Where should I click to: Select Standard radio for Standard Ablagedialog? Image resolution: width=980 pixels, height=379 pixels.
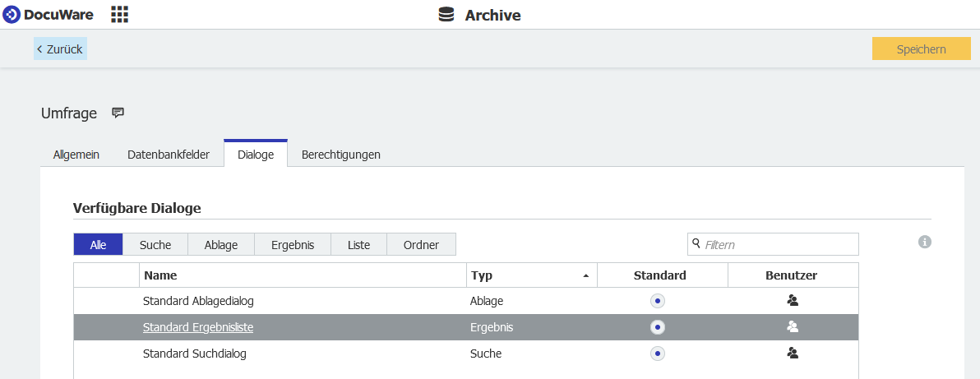658,301
